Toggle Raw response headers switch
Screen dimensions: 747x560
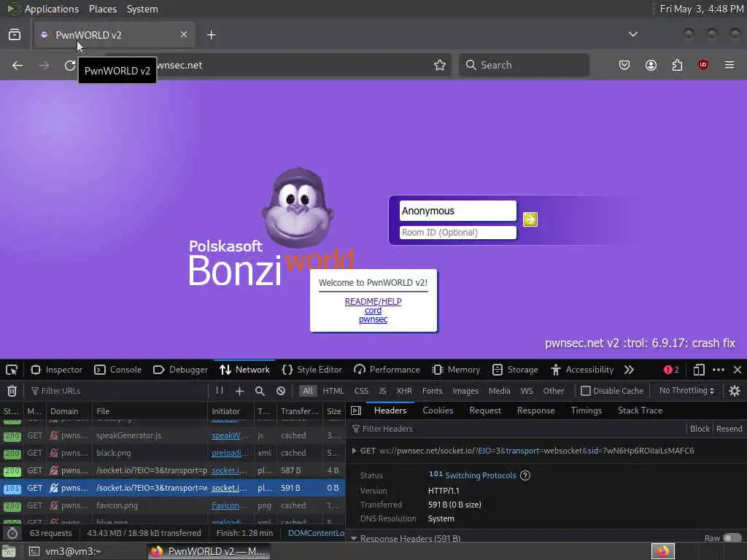pos(732,538)
